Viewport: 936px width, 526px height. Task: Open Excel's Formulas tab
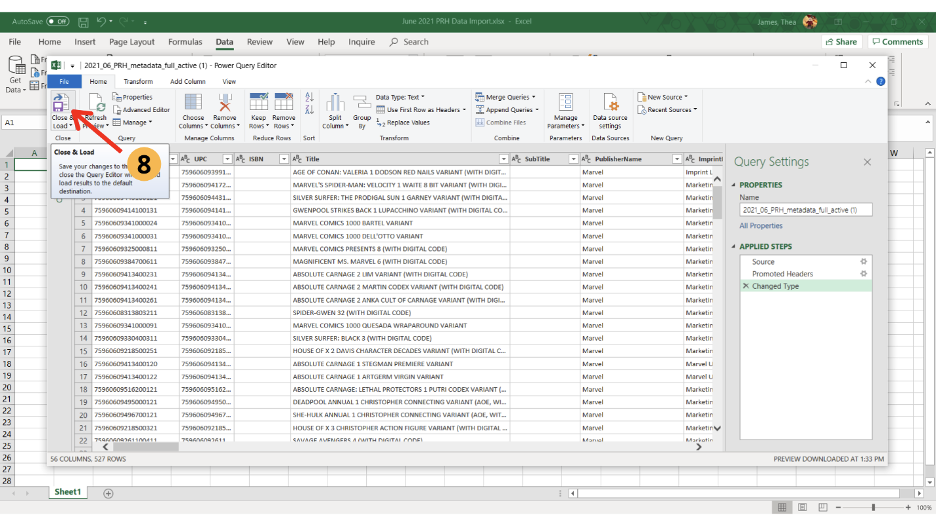pyautogui.click(x=185, y=42)
